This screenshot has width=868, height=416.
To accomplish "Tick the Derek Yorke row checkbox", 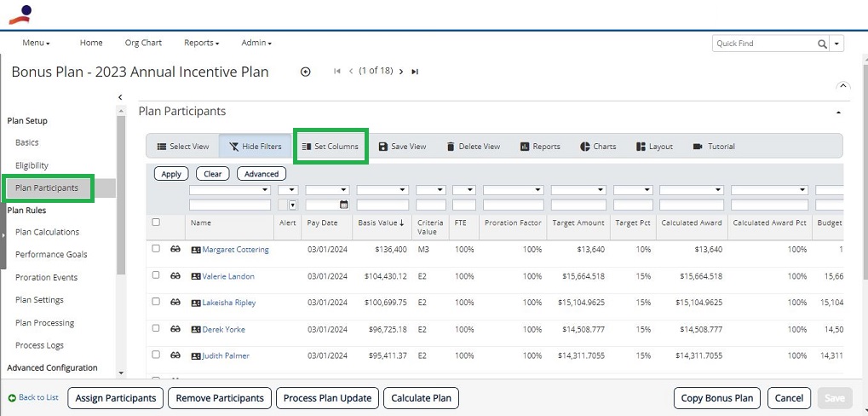I will pyautogui.click(x=156, y=328).
